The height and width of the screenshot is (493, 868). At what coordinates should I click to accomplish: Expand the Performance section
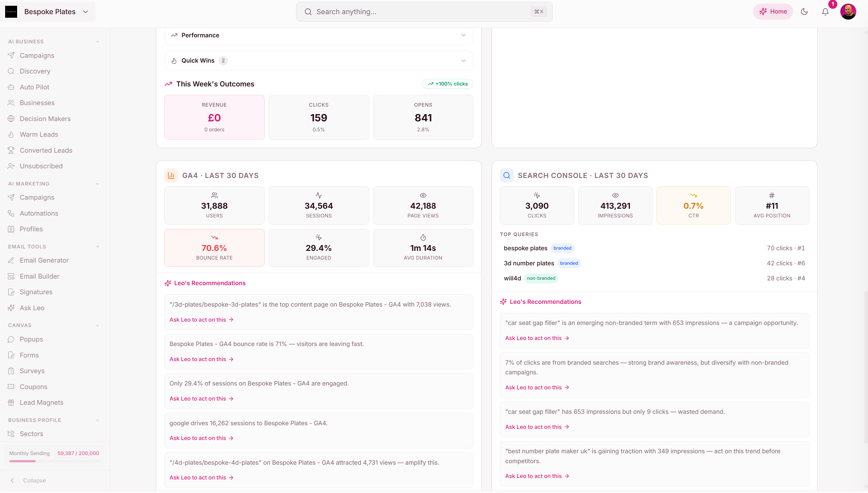click(463, 35)
